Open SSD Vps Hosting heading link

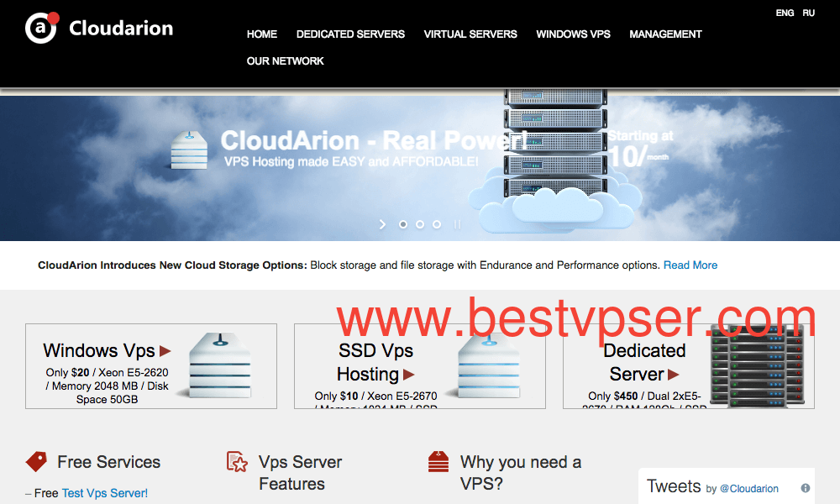tap(375, 362)
